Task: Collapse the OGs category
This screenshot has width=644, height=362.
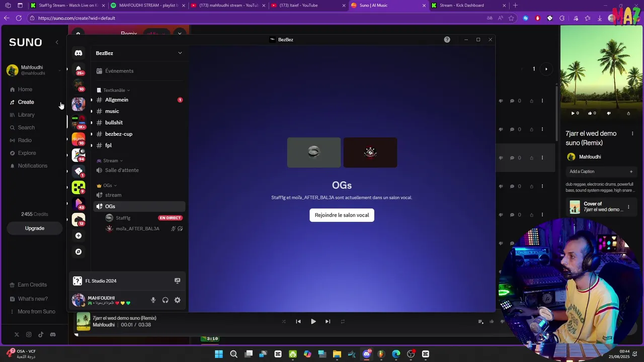Action: 107,186
